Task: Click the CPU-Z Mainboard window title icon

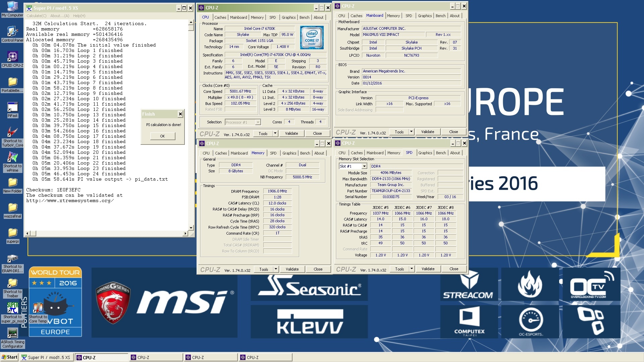Action: point(337,6)
